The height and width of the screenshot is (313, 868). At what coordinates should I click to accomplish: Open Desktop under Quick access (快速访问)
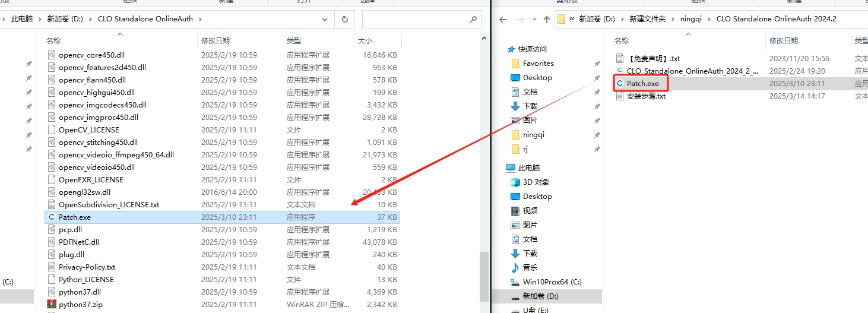(537, 78)
